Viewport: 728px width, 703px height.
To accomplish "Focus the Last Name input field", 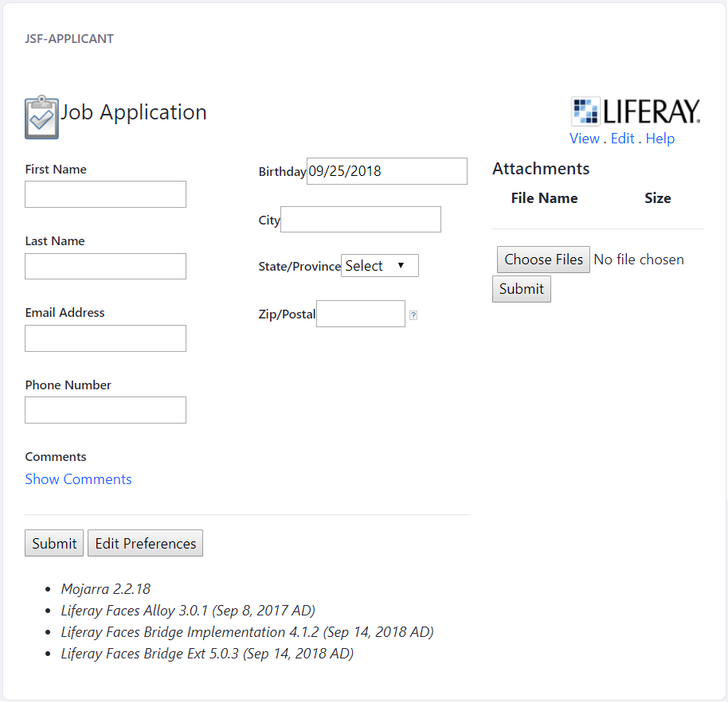I will 105,267.
